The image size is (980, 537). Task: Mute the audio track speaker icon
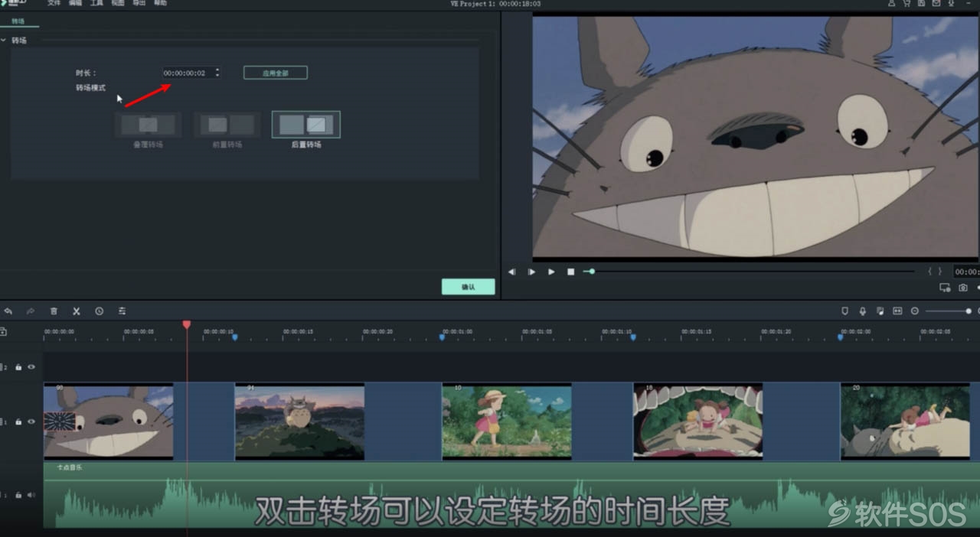pyautogui.click(x=31, y=495)
